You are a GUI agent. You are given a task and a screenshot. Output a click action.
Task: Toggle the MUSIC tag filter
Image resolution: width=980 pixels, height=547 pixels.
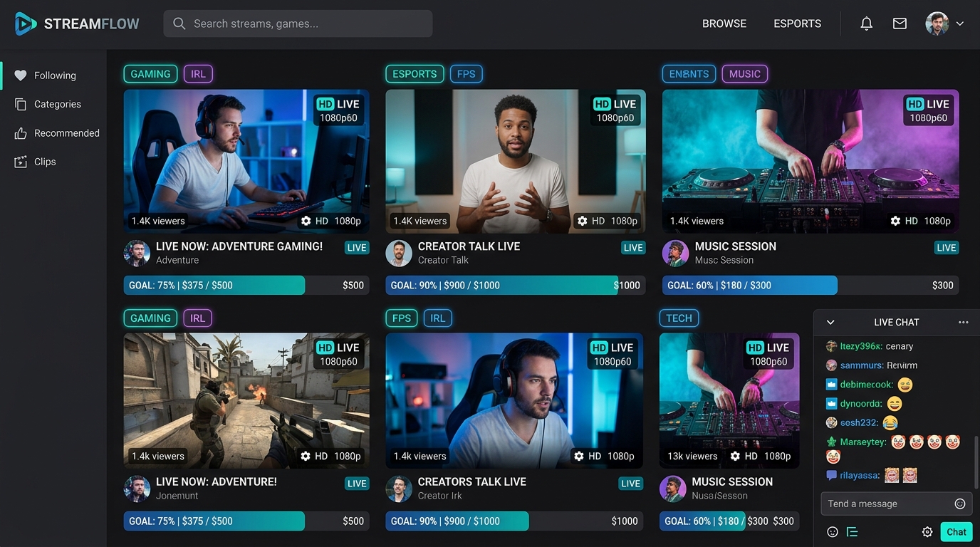tap(744, 74)
